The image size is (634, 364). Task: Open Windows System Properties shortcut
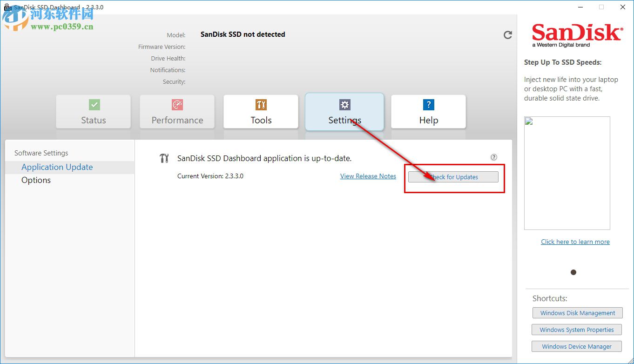point(577,330)
